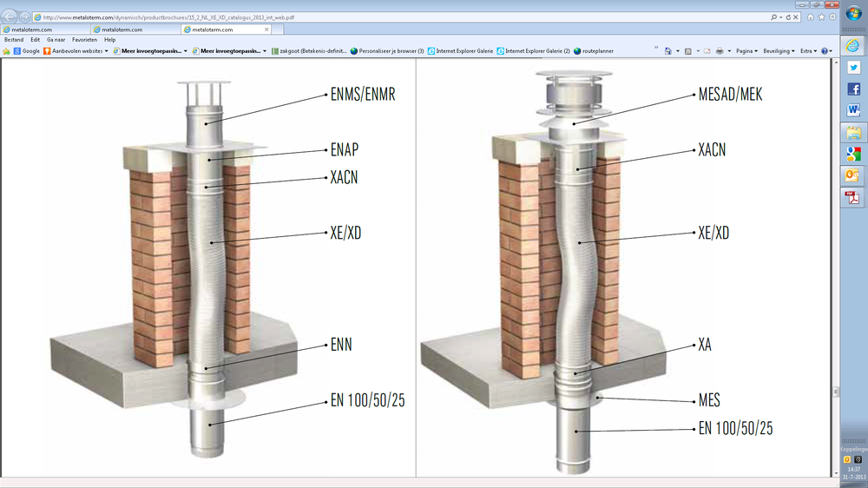Go forward with the Forward arrow button
Viewport: 868px width, 488px height.
[24, 17]
